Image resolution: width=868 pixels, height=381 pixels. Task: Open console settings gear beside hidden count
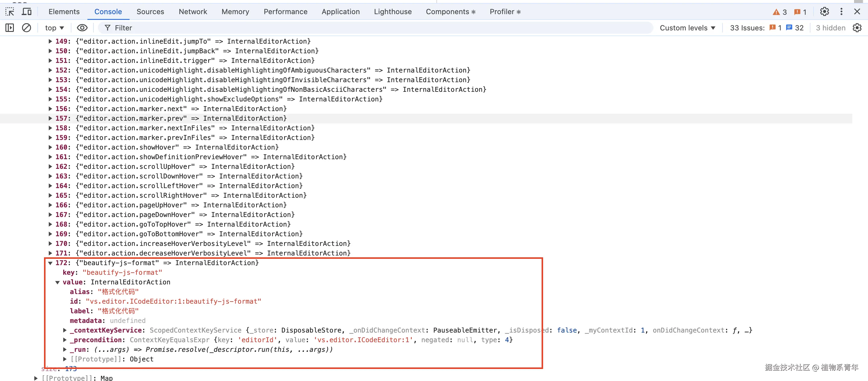[x=857, y=28]
